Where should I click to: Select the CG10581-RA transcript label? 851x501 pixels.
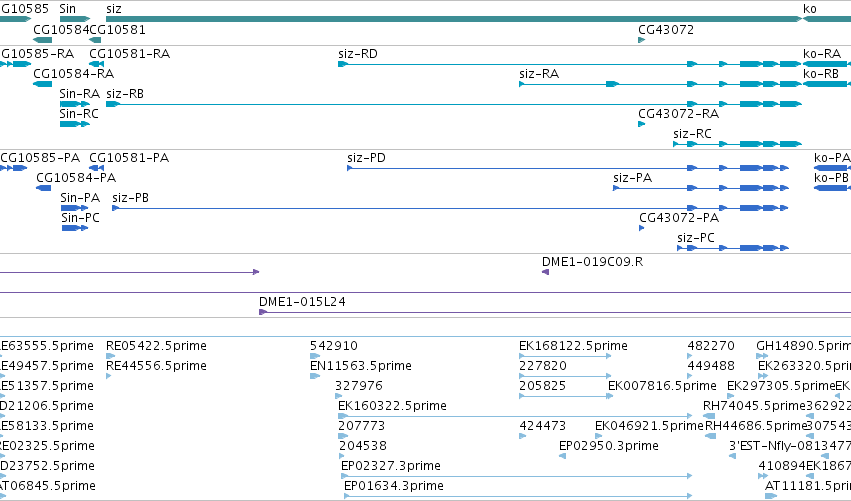tap(130, 54)
